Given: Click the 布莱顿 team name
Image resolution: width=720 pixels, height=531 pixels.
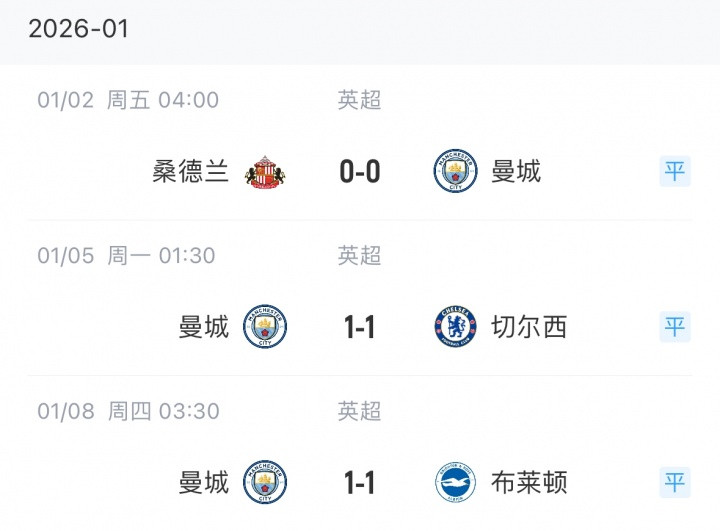Looking at the screenshot, I should point(529,483).
